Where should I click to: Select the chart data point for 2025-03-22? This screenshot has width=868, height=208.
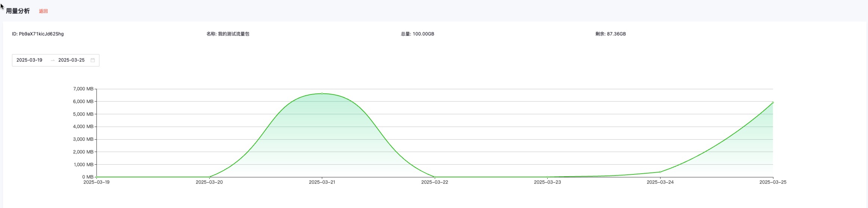(x=435, y=177)
